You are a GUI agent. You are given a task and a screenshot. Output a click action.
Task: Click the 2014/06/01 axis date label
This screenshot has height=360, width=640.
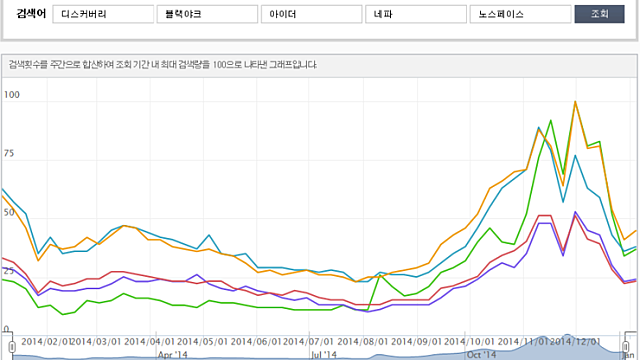pos(256,341)
